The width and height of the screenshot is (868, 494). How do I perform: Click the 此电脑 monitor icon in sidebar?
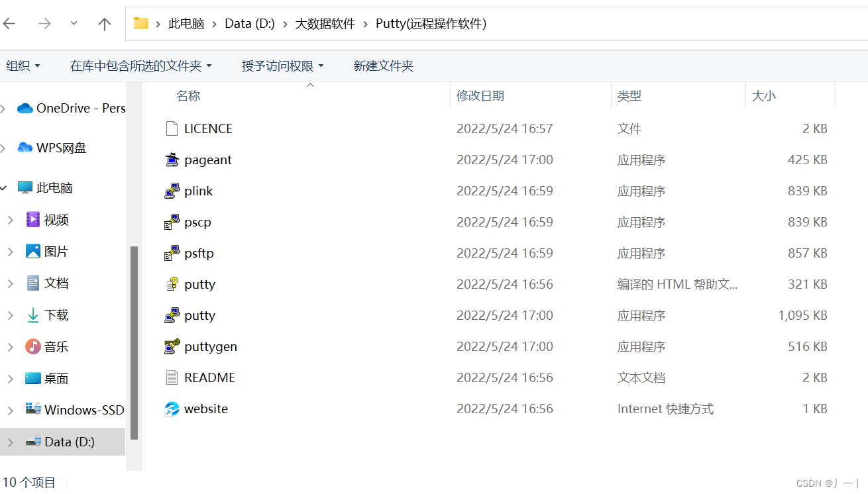tap(25, 187)
